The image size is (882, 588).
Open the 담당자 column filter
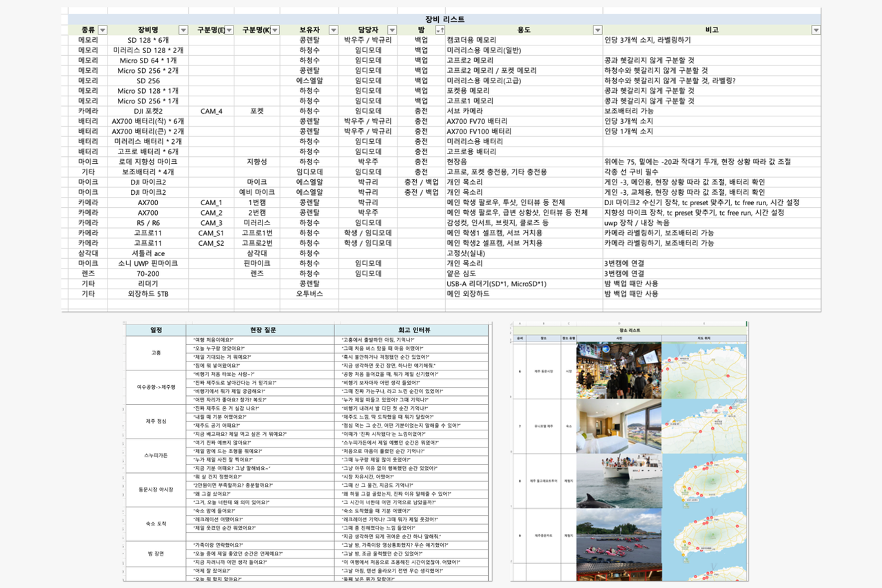391,30
